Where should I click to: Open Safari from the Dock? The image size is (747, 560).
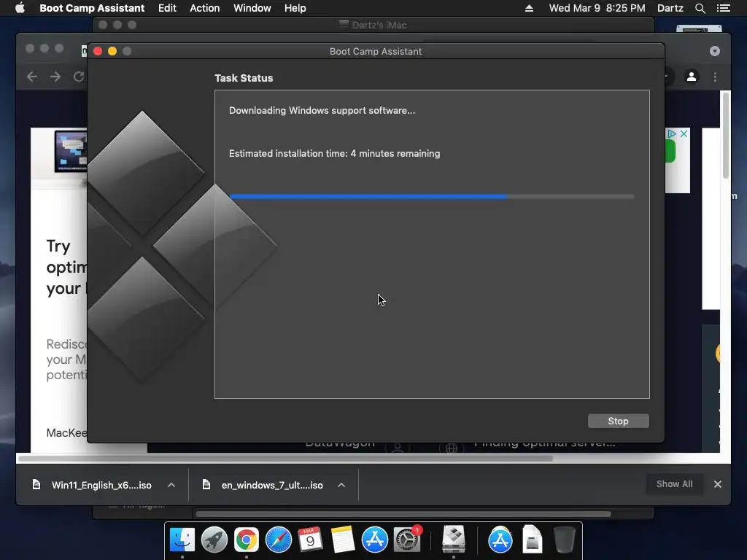point(278,540)
